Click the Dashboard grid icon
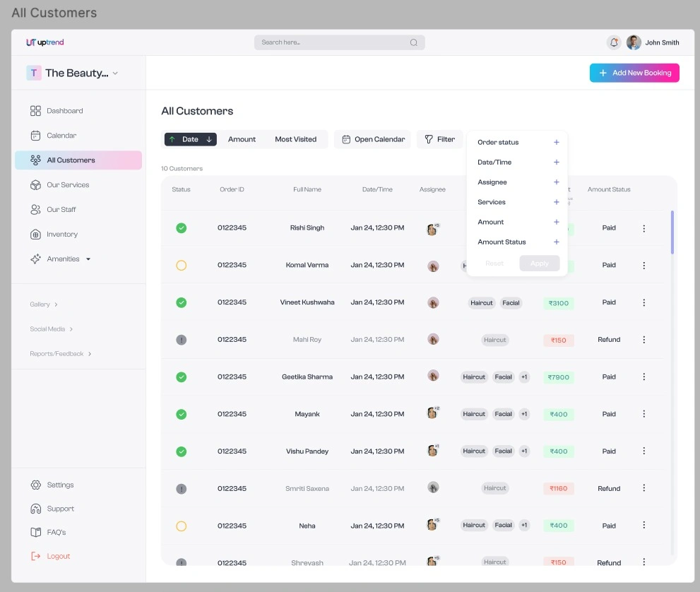The height and width of the screenshot is (592, 700). point(35,111)
